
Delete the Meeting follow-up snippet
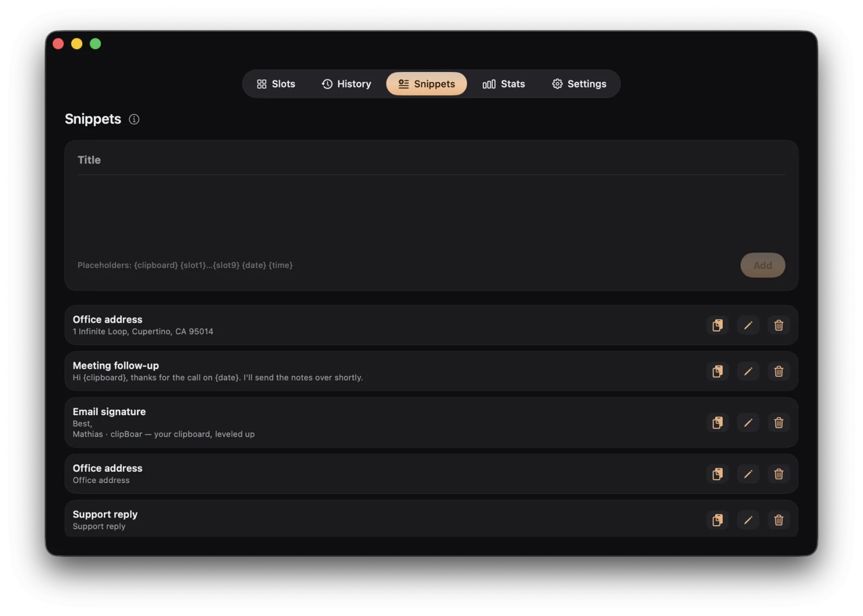(x=779, y=371)
